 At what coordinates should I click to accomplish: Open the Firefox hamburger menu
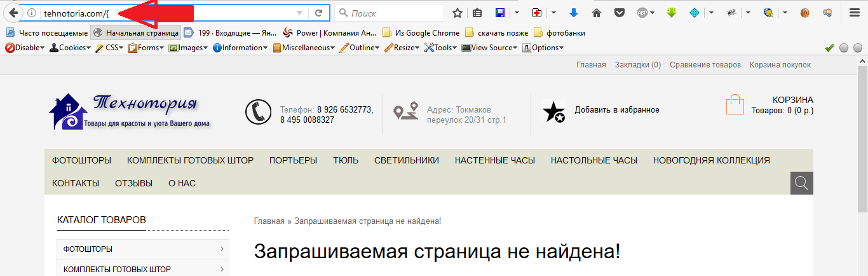855,13
